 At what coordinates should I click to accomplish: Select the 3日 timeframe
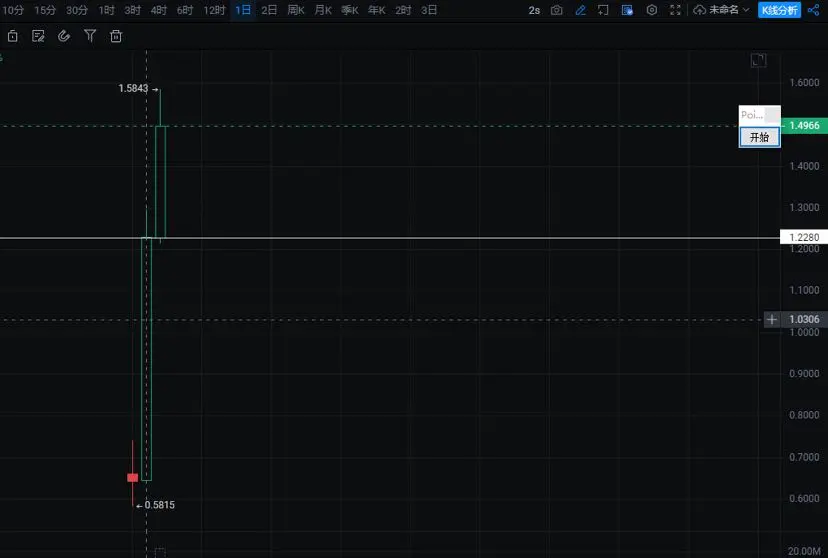(x=429, y=10)
